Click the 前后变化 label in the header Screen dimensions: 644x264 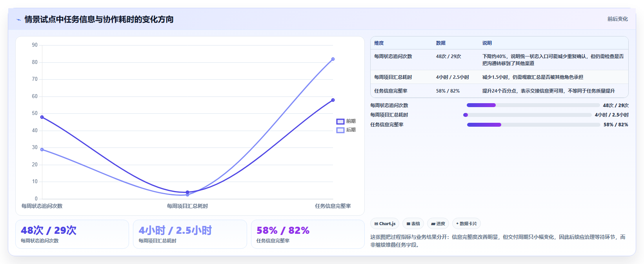pyautogui.click(x=617, y=19)
